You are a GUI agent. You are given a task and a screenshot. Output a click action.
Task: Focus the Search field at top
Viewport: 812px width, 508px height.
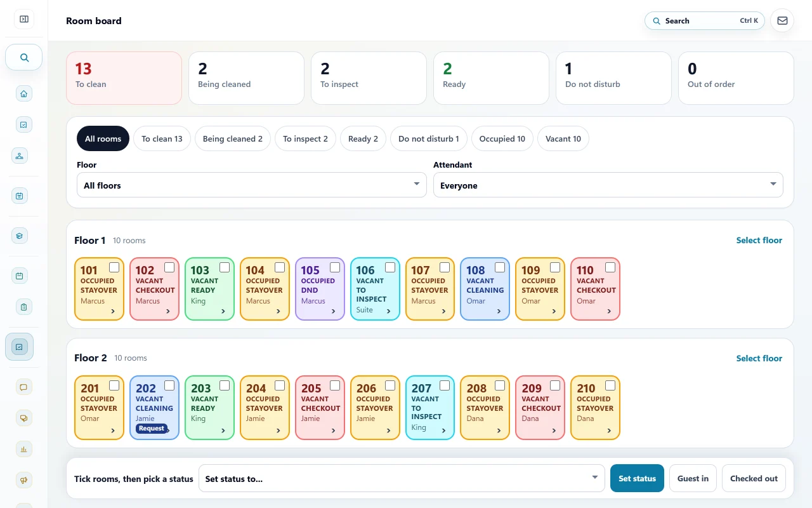pos(705,20)
